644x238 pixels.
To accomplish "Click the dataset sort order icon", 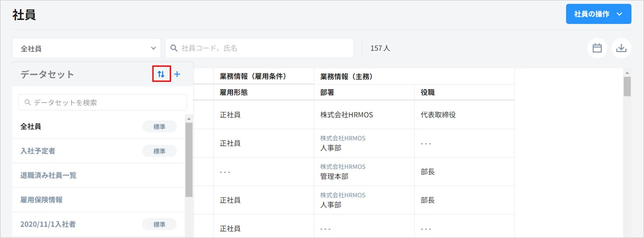I will pos(161,74).
